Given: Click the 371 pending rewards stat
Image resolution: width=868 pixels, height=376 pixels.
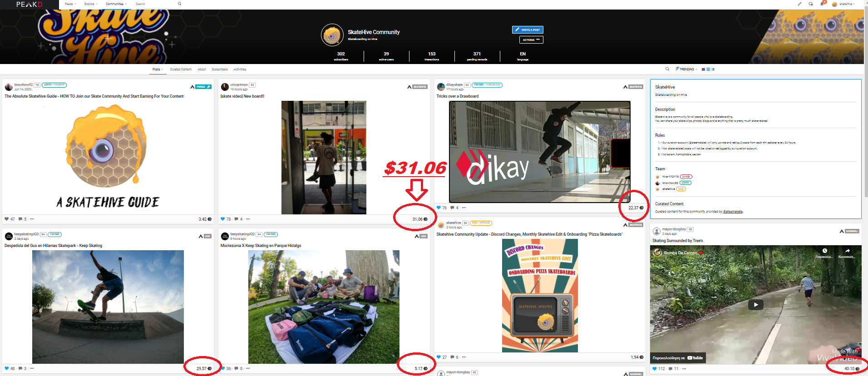Looking at the screenshot, I should point(477,56).
